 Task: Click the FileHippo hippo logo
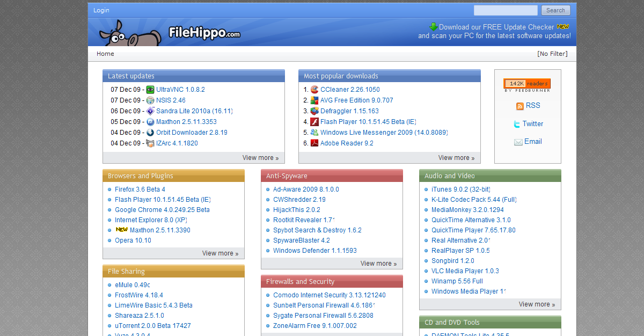pyautogui.click(x=130, y=33)
